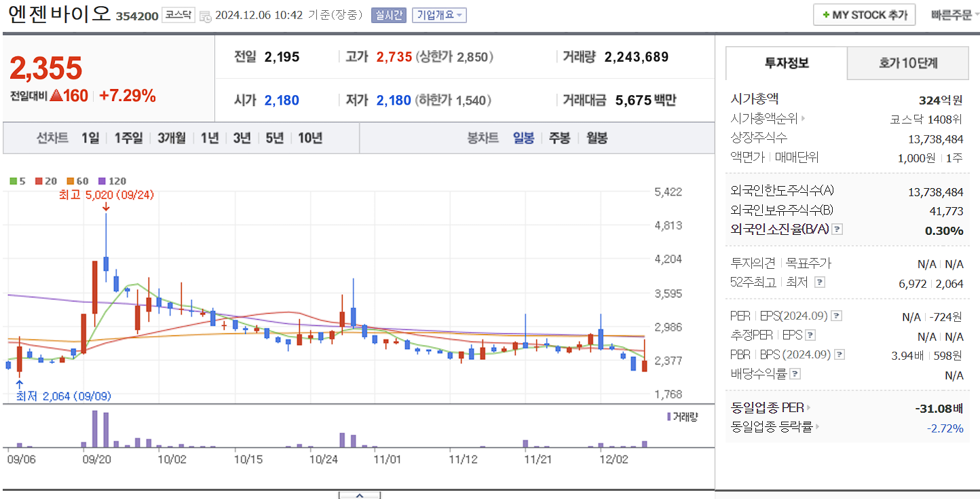Viewport: 980px width, 499px height.
Task: Click help icon beside BPS(2024.09)
Action: [840, 354]
